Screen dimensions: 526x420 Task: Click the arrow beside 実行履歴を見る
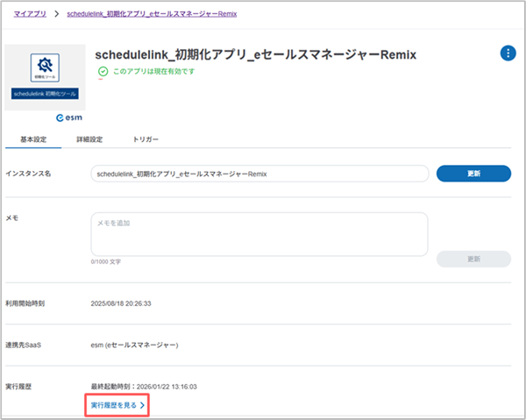142,405
